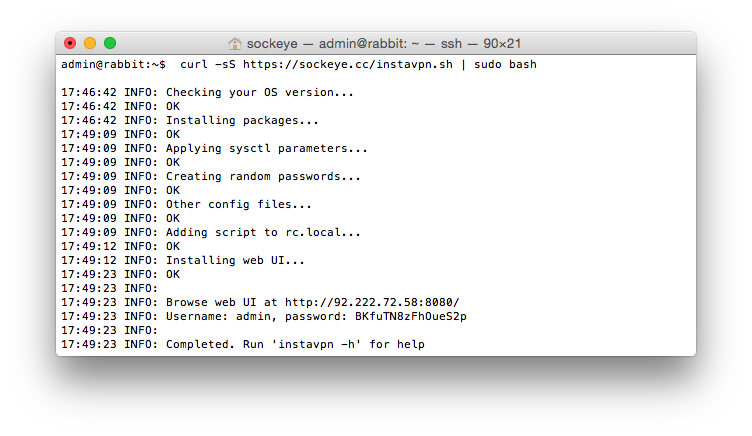
Task: Click the yellow minimize window button
Action: coord(90,43)
